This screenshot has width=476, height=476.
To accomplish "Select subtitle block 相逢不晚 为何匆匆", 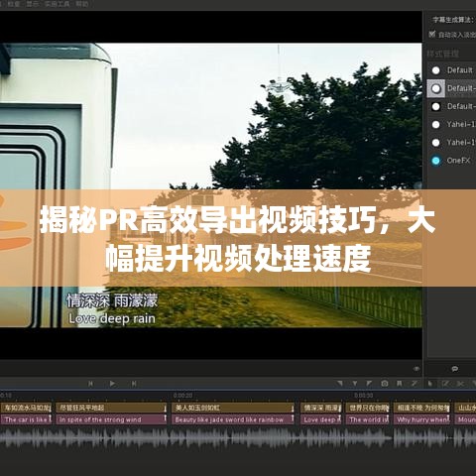I will tap(421, 408).
